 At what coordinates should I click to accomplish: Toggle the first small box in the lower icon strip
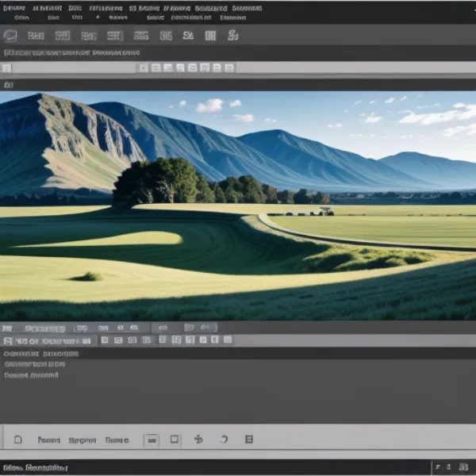click(105, 340)
